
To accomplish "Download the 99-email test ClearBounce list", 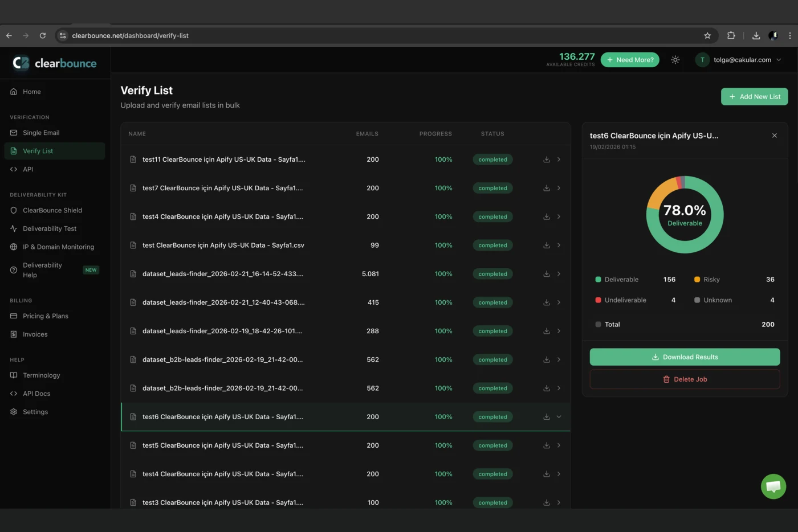I will (547, 245).
